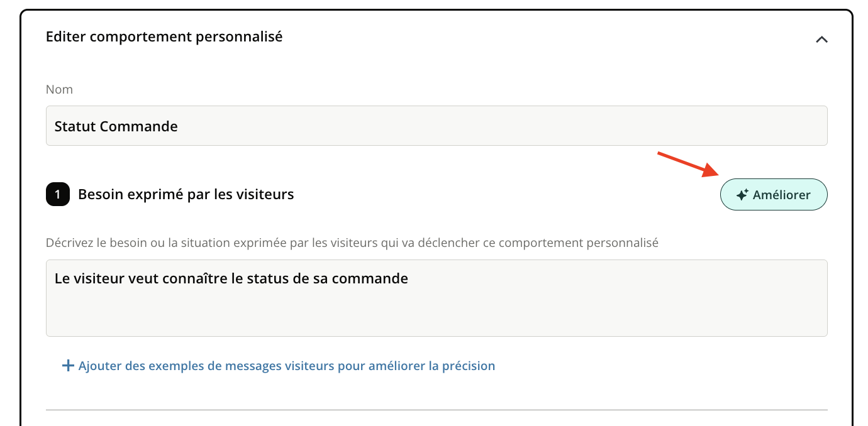Click the sparkle icon in Améliorer button
This screenshot has height=426, width=868.
(742, 195)
